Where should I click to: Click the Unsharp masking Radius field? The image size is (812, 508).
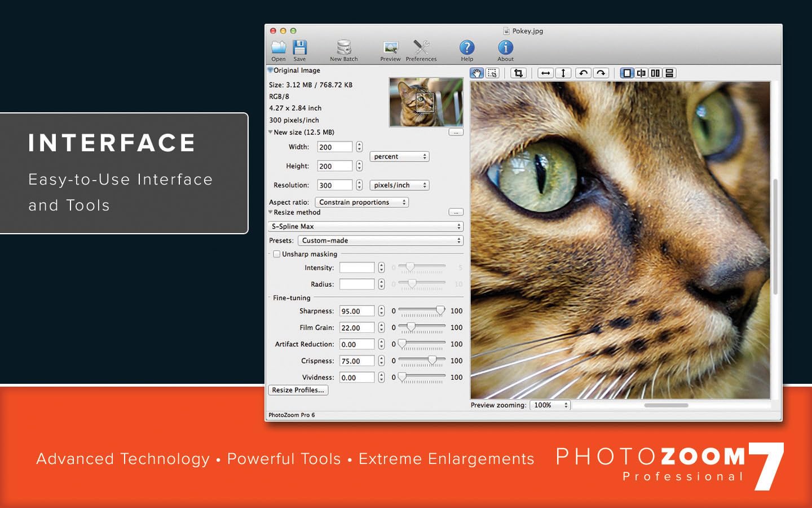[x=357, y=284]
